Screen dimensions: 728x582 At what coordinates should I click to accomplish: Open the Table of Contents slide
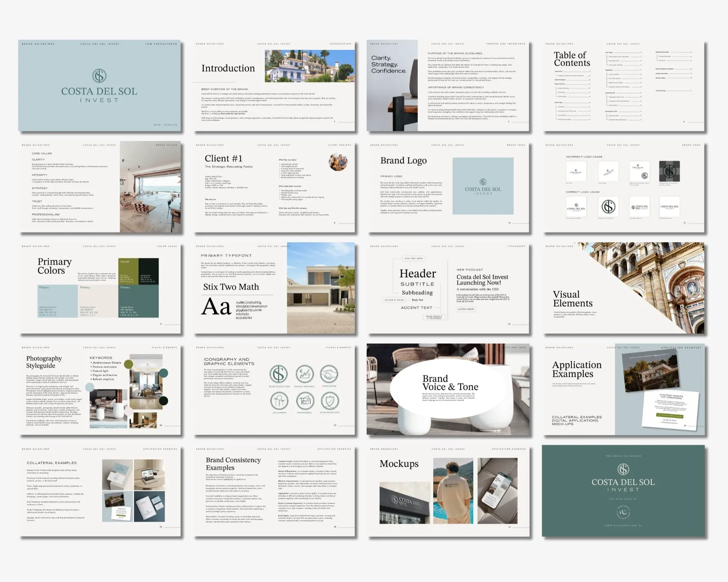point(623,85)
